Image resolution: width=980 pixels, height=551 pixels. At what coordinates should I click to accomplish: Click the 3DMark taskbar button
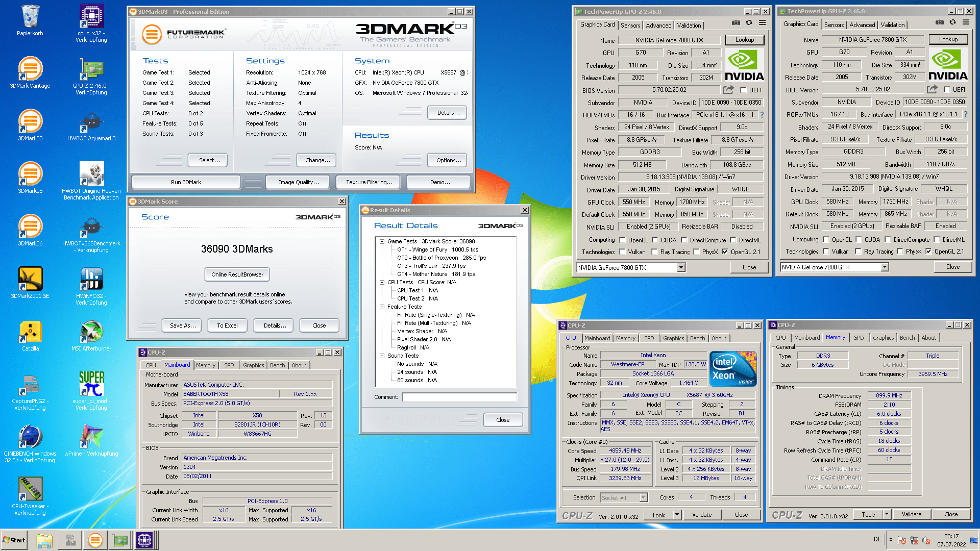coord(95,540)
